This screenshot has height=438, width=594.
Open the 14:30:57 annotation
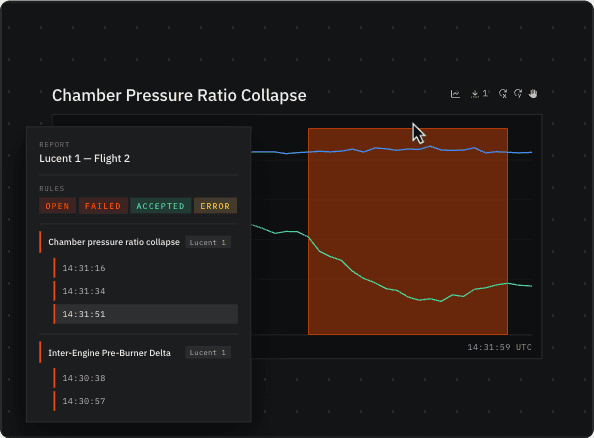pos(145,401)
